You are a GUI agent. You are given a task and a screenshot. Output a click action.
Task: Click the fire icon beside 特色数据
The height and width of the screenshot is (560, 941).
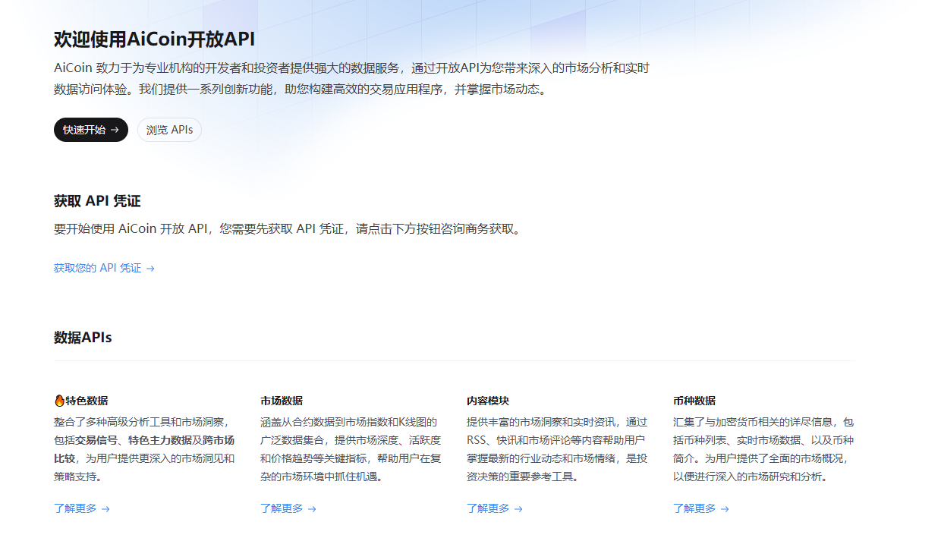(x=59, y=401)
